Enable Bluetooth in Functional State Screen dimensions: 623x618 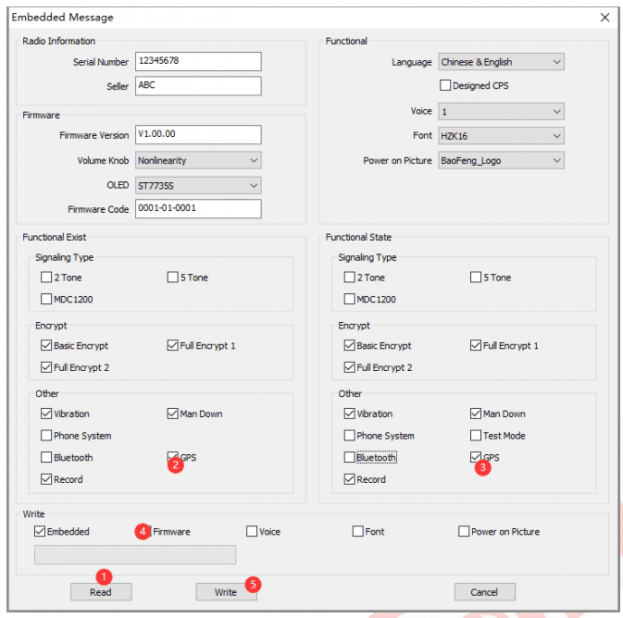[x=349, y=457]
